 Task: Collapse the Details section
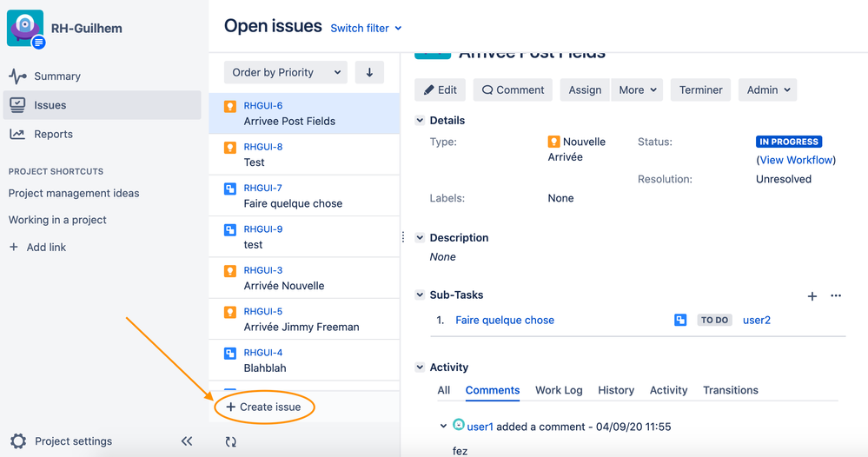click(420, 120)
